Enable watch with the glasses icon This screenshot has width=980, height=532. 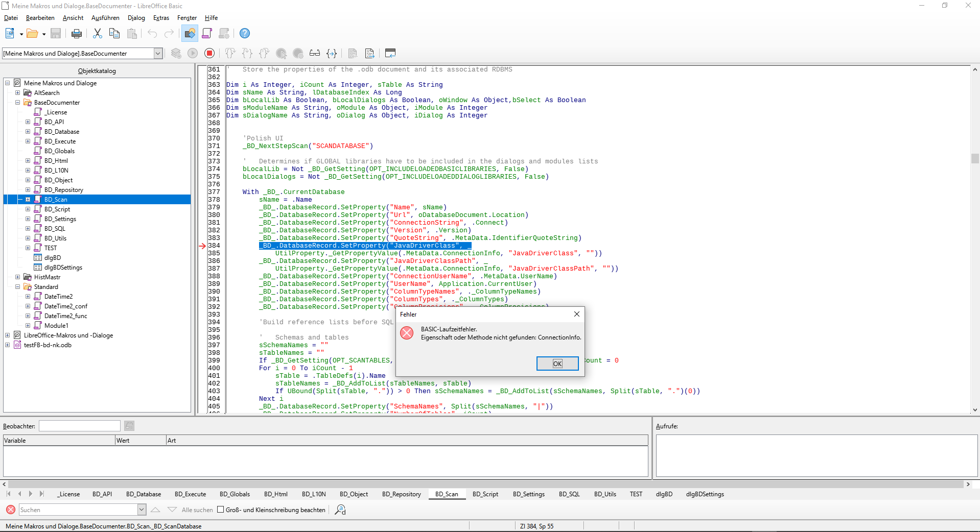(x=315, y=53)
